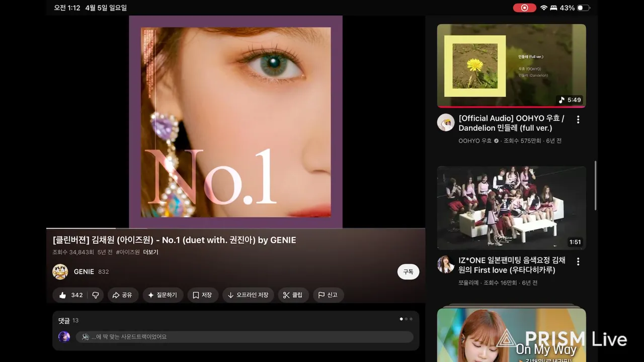
Task: Tap the comment preview text field
Action: pyautogui.click(x=245, y=337)
